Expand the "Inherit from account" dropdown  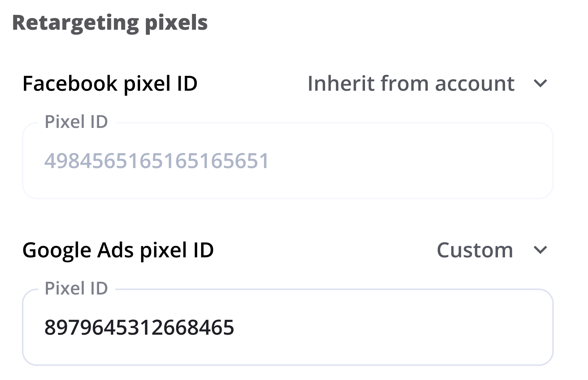pyautogui.click(x=411, y=84)
